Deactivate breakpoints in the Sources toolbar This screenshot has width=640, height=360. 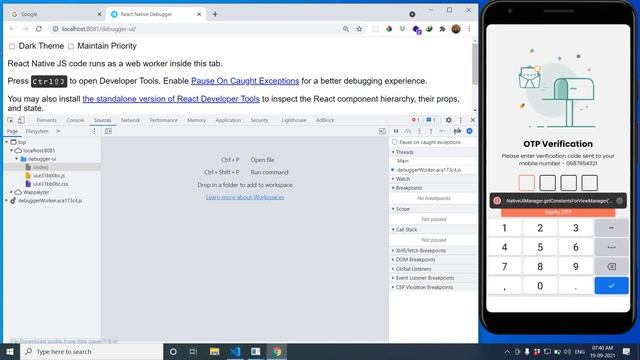457,131
